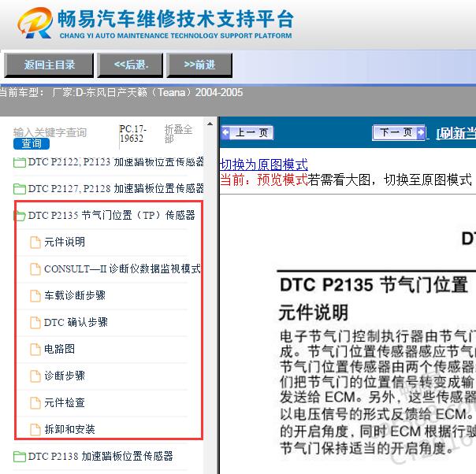Viewport: 476px width, 474px height.
Task: Click the Chang Yi platform logo
Action: click(x=155, y=24)
